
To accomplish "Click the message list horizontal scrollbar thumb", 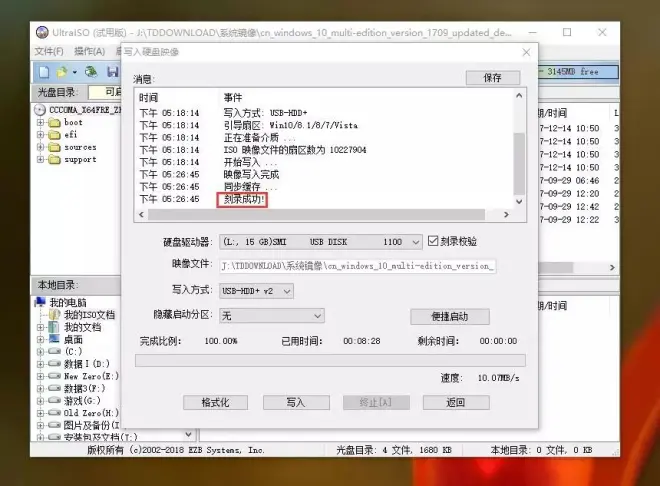I will 316,215.
